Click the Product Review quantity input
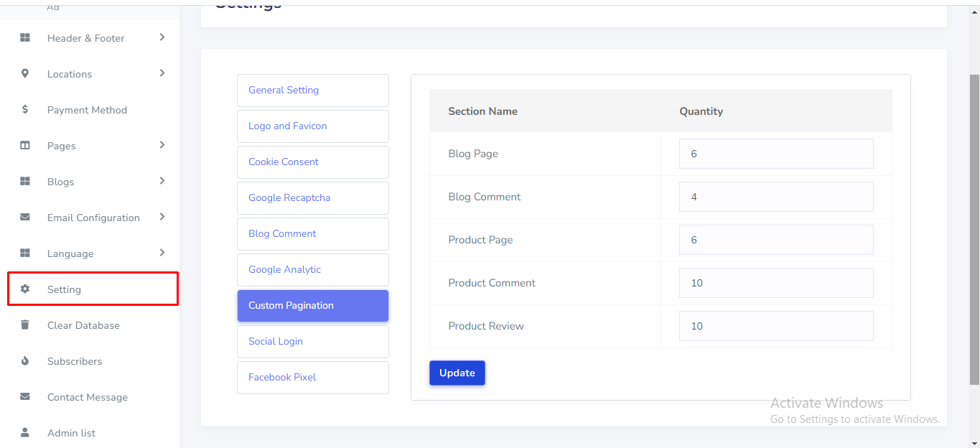The width and height of the screenshot is (980, 448). pos(775,326)
